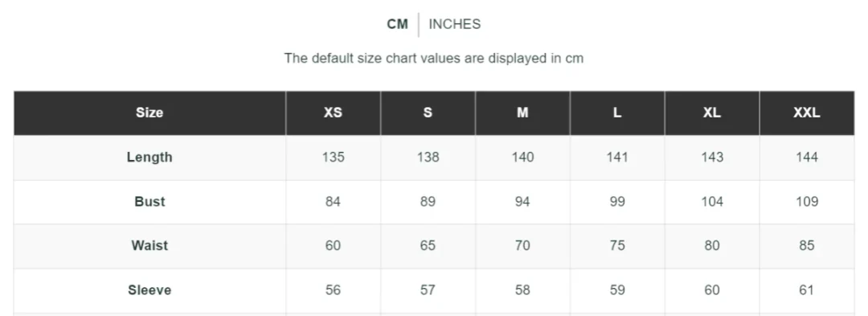
Task: Click the L sleeve value 59
Action: [x=616, y=290]
